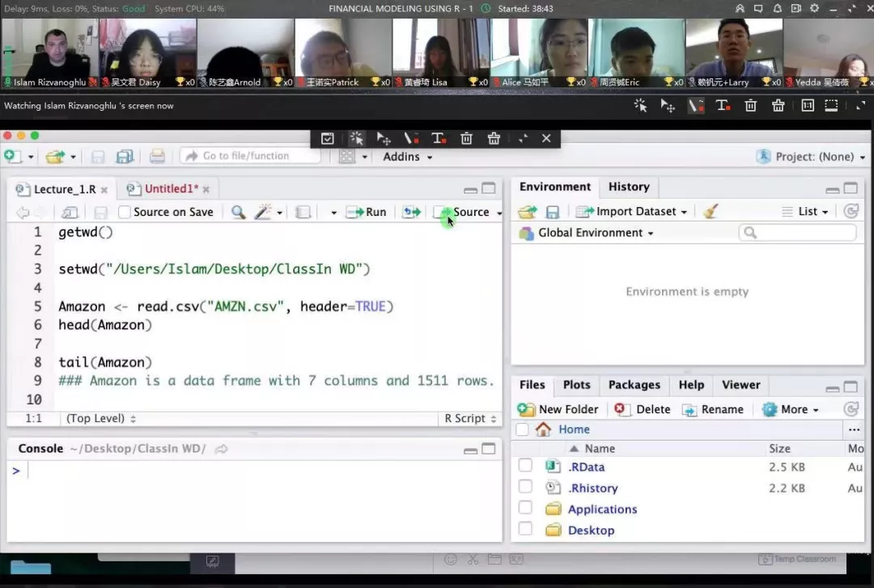Toggle the select-all checkbox beside Home
The width and height of the screenshot is (874, 588).
click(522, 429)
